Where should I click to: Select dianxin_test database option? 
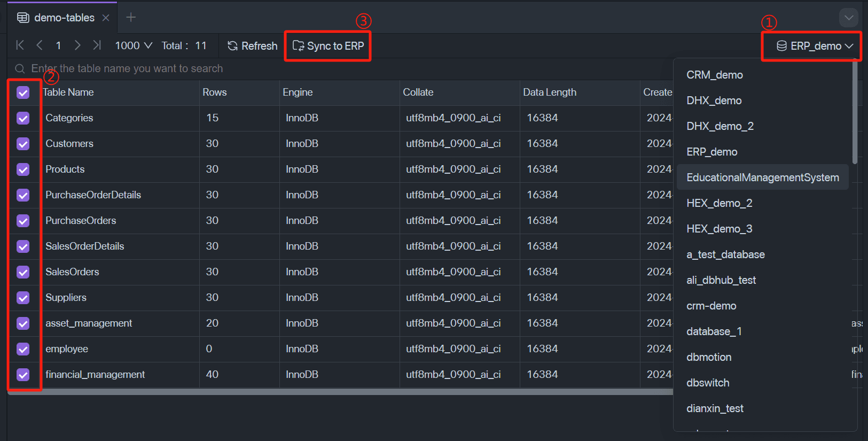tap(762, 408)
